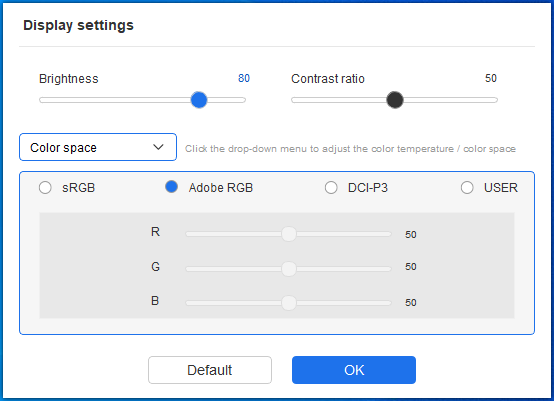The width and height of the screenshot is (554, 401).
Task: Reset settings with the Default button
Action: (x=210, y=370)
